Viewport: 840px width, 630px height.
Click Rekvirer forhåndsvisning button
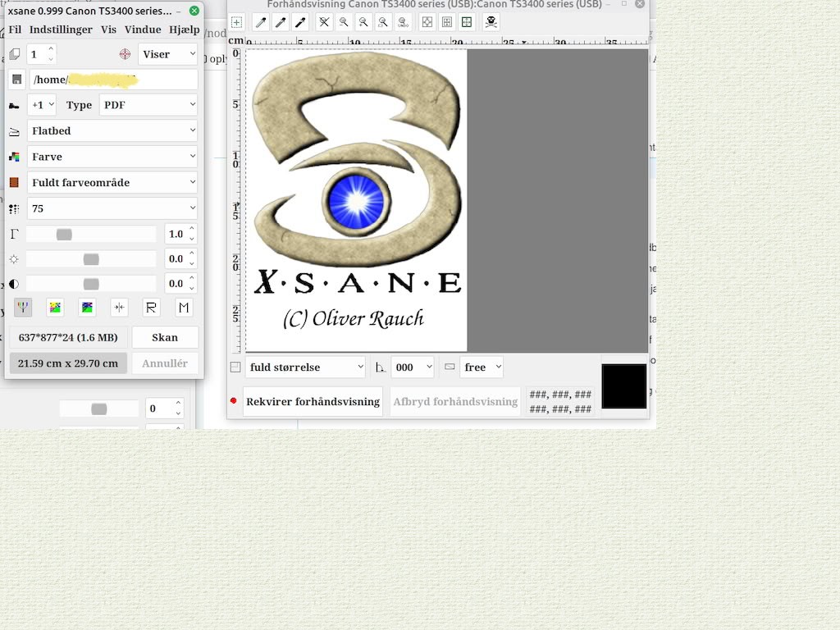311,401
